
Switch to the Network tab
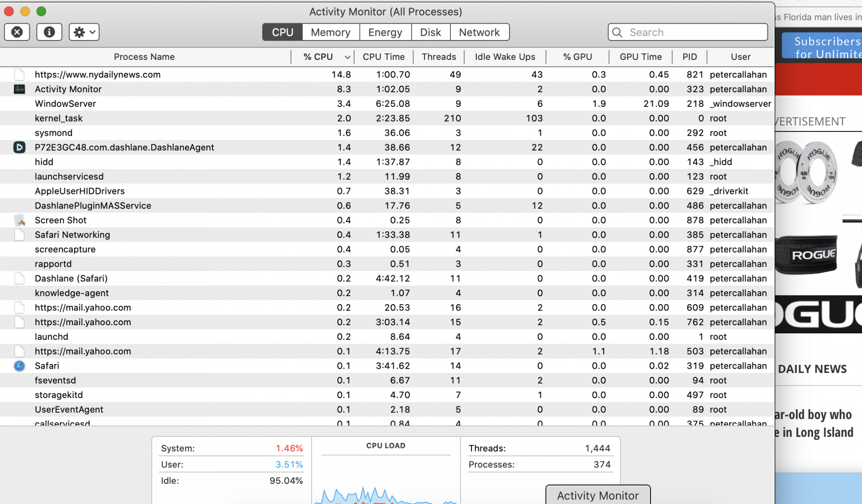point(479,32)
